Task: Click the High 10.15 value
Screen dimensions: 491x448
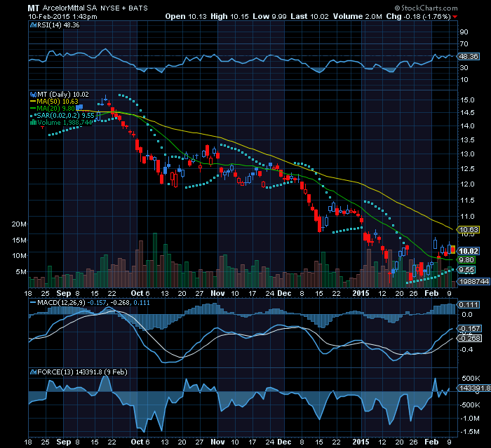Action: click(230, 16)
